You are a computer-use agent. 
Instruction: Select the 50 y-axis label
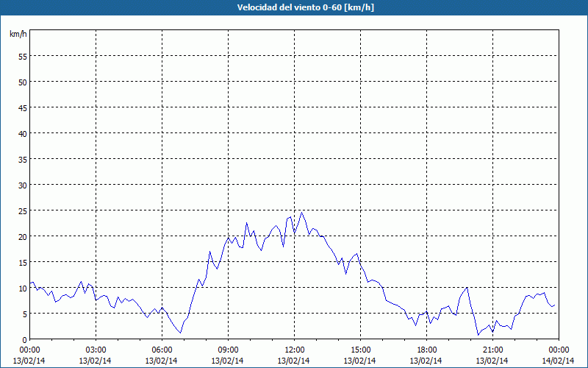coord(23,82)
